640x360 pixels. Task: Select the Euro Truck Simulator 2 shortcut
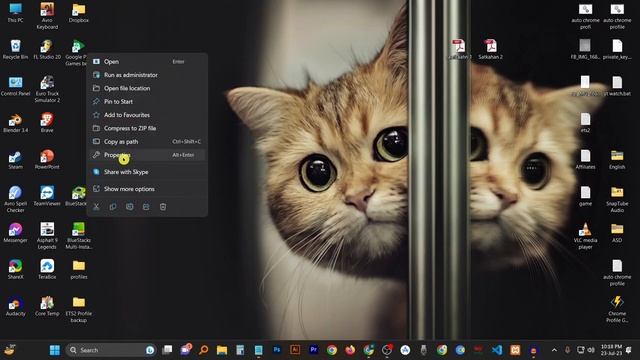point(47,89)
